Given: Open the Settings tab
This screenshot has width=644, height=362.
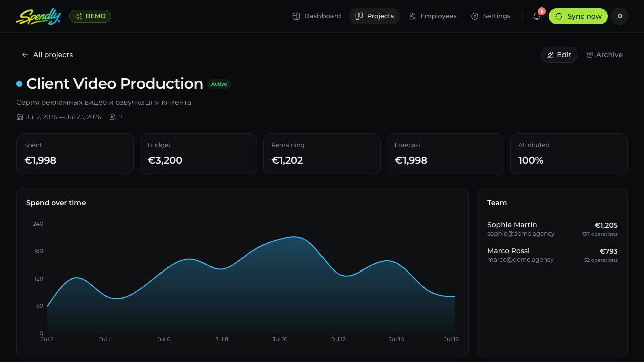Looking at the screenshot, I should point(491,16).
